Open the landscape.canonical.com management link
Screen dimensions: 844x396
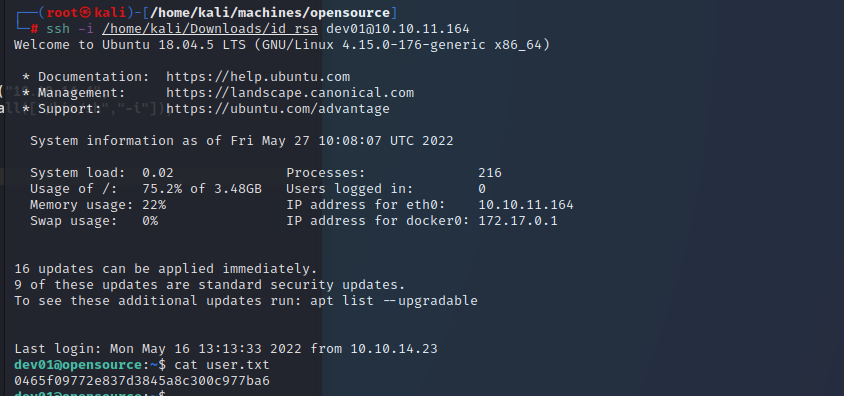[x=290, y=93]
